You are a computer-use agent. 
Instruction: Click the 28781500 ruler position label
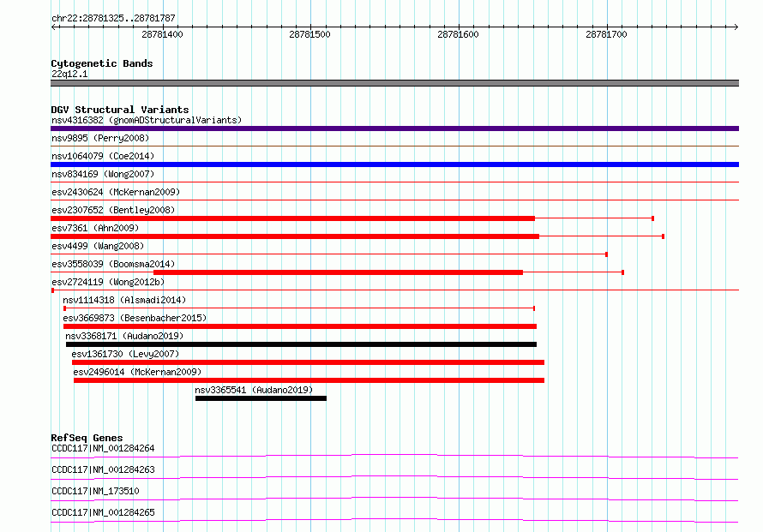[x=310, y=34]
